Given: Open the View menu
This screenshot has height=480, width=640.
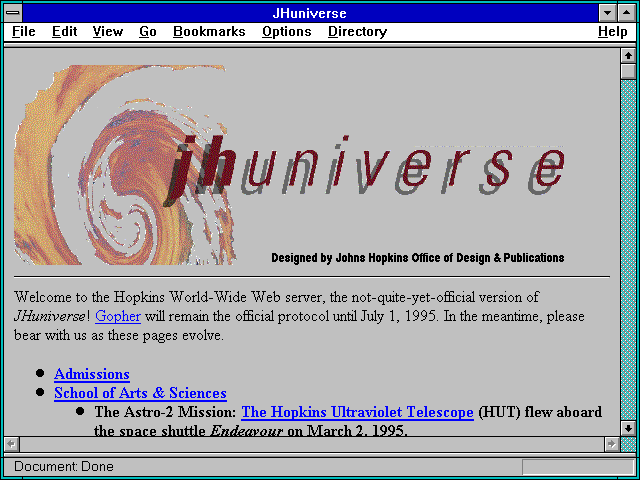Looking at the screenshot, I should tap(108, 31).
